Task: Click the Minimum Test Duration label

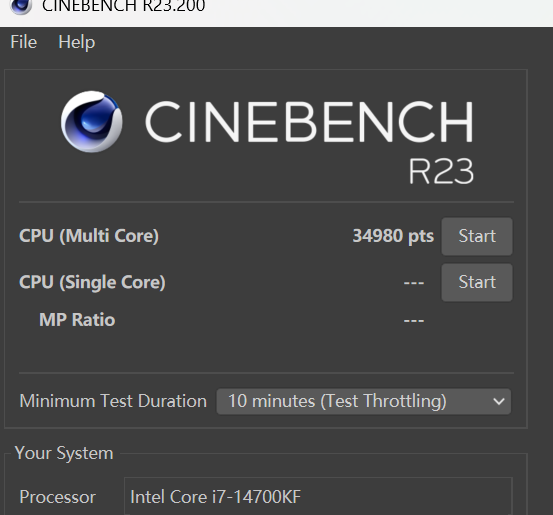Action: click(113, 401)
